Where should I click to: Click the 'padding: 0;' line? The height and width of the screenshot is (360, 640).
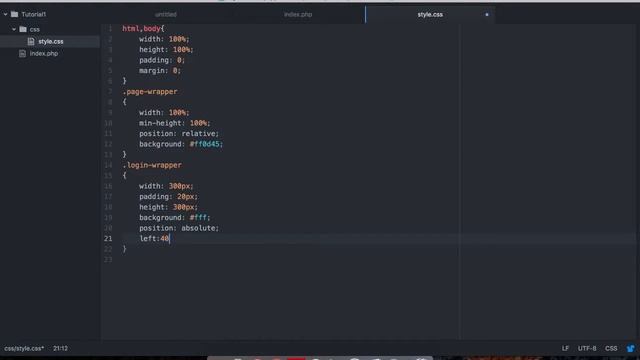point(162,60)
